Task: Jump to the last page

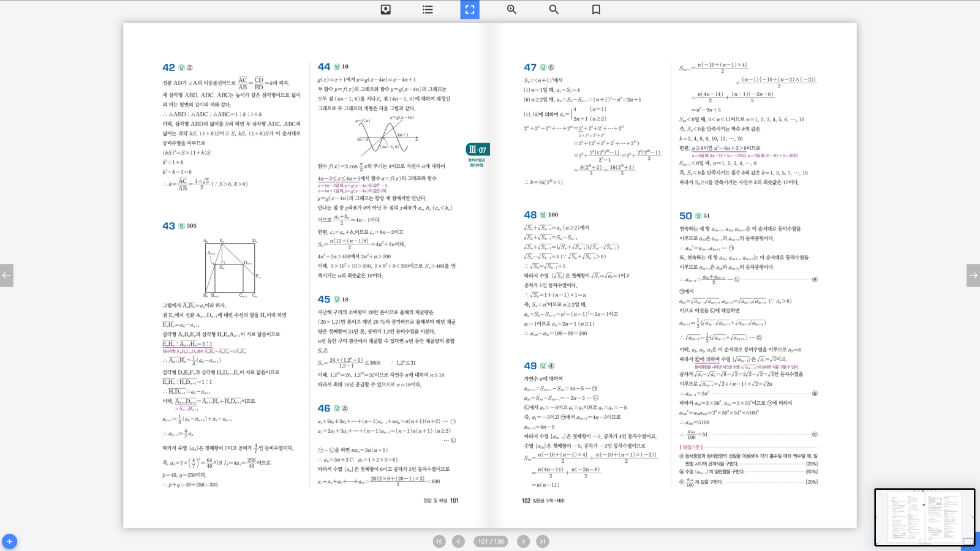Action: 543,541
